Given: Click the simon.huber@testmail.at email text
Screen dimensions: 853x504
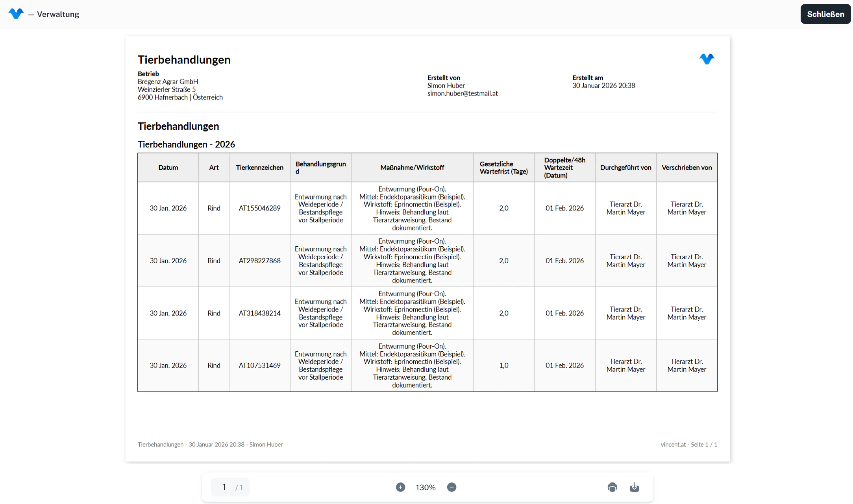Looking at the screenshot, I should pos(463,94).
